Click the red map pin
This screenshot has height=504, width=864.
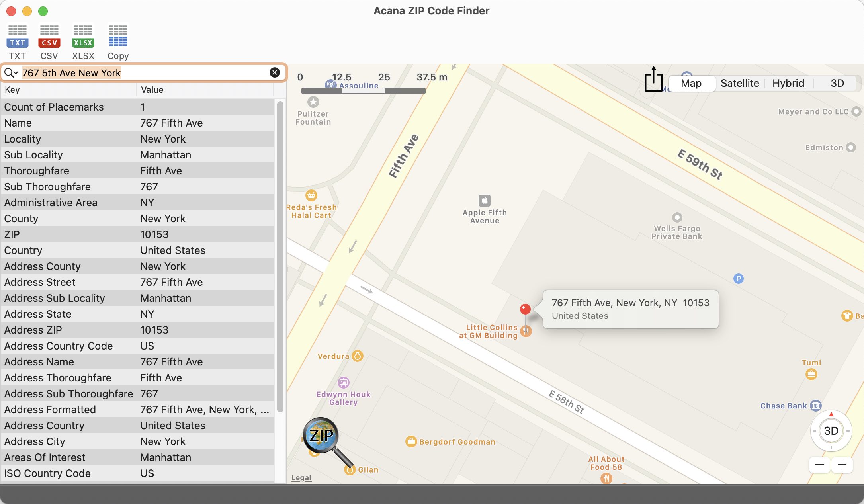coord(525,309)
